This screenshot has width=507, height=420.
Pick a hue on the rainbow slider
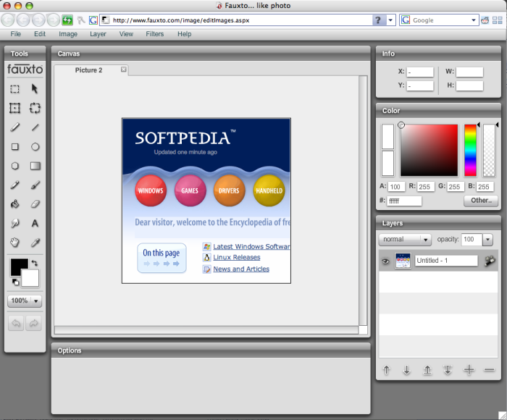pos(471,151)
